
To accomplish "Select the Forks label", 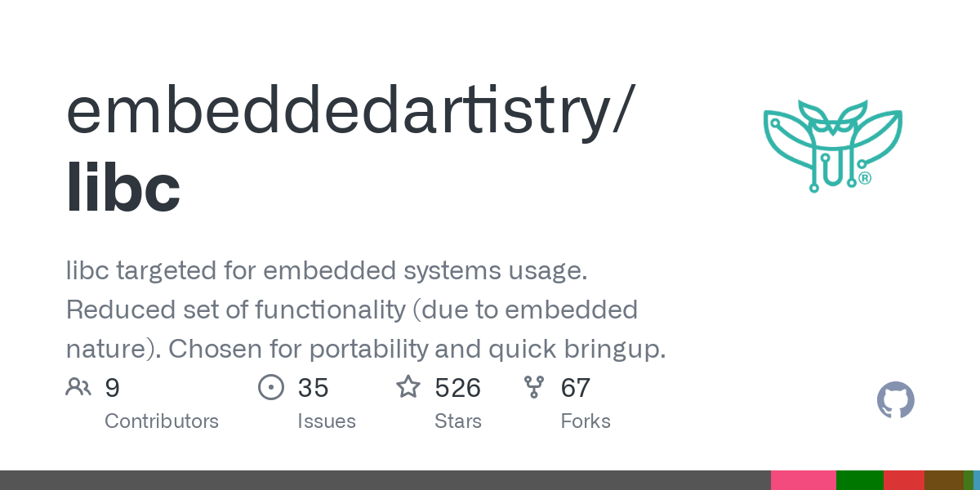I will pos(586,421).
